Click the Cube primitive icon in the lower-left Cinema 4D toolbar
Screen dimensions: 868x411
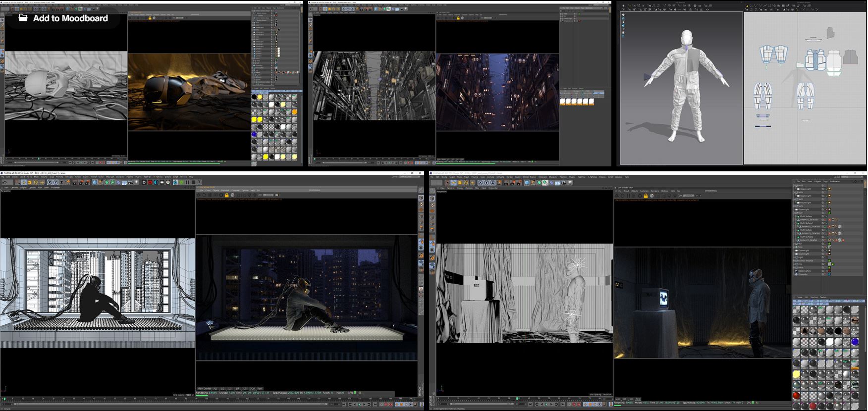click(x=95, y=182)
